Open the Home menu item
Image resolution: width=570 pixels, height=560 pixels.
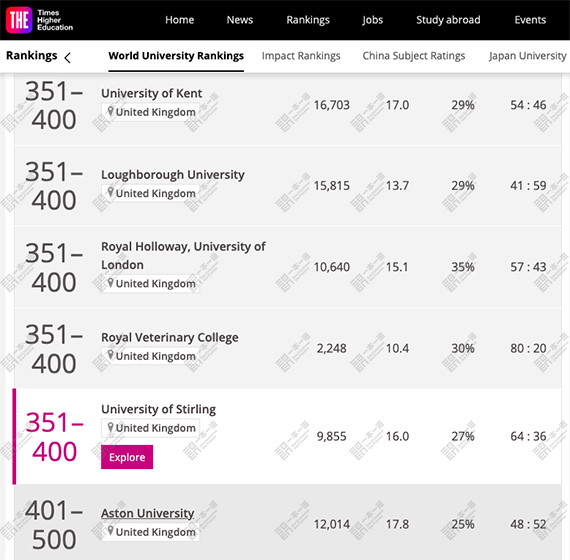(x=180, y=20)
